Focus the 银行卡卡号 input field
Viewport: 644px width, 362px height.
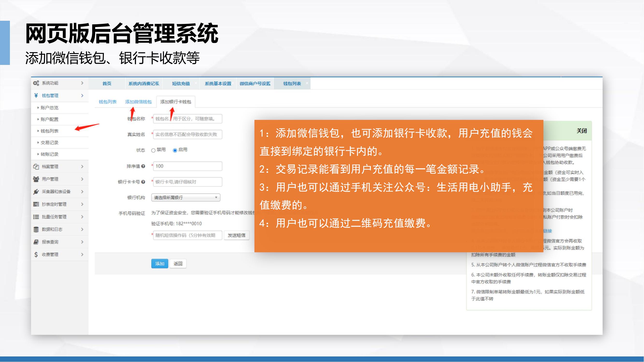[x=187, y=182]
